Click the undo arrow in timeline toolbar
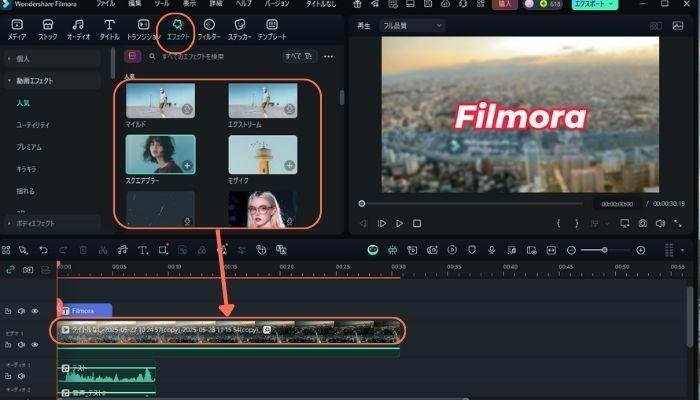Image resolution: width=700 pixels, height=400 pixels. point(43,250)
